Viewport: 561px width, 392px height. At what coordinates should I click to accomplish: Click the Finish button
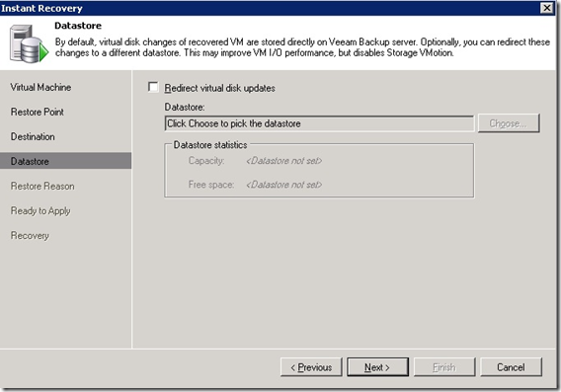444,367
